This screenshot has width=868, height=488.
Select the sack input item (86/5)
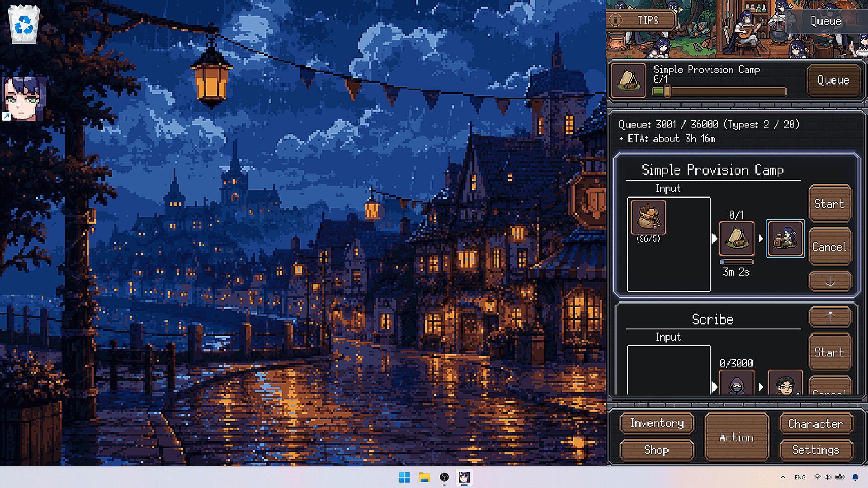pyautogui.click(x=648, y=217)
